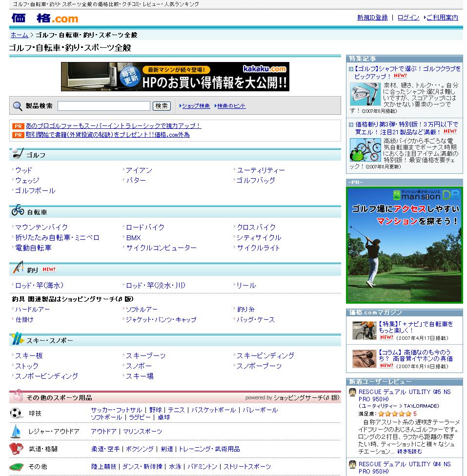The height and width of the screenshot is (476, 467).
Task: Open the マウンテンバイク category
Action: coord(41,228)
